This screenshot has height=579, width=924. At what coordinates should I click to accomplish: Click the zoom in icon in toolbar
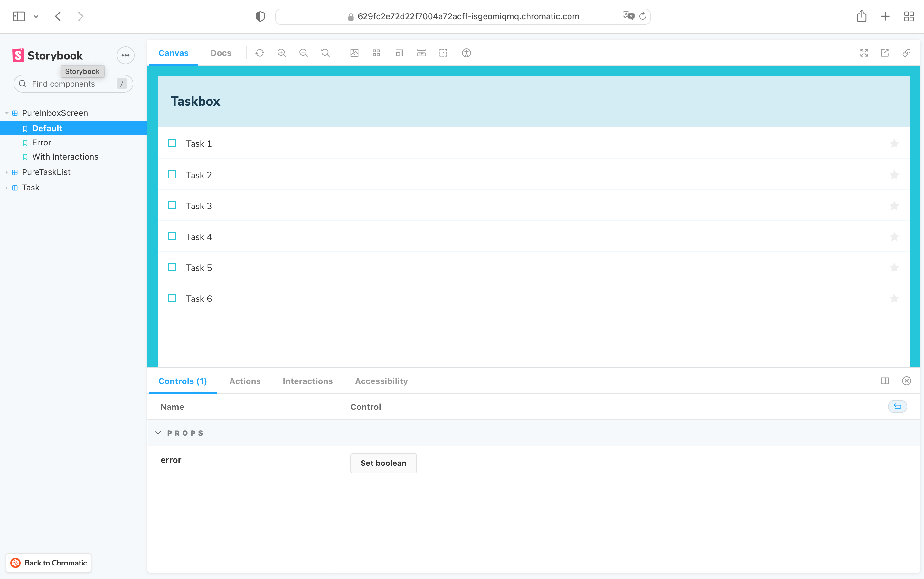tap(282, 53)
